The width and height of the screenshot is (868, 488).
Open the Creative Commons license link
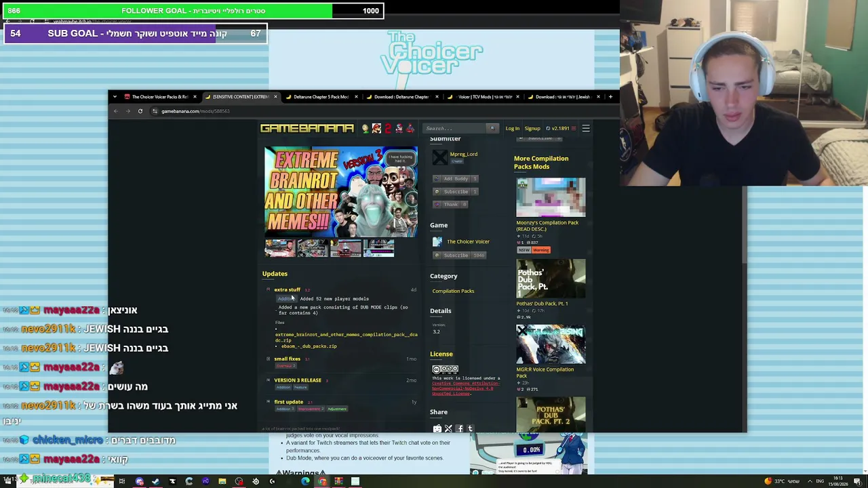[x=466, y=388]
